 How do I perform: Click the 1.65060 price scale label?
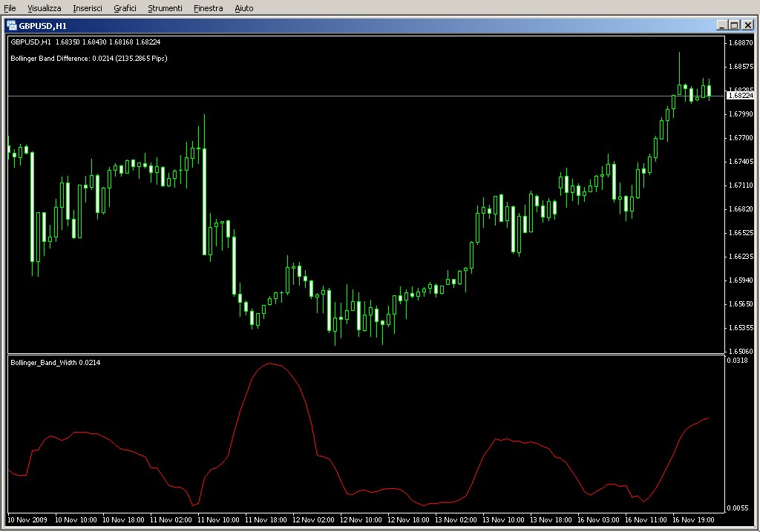click(741, 351)
